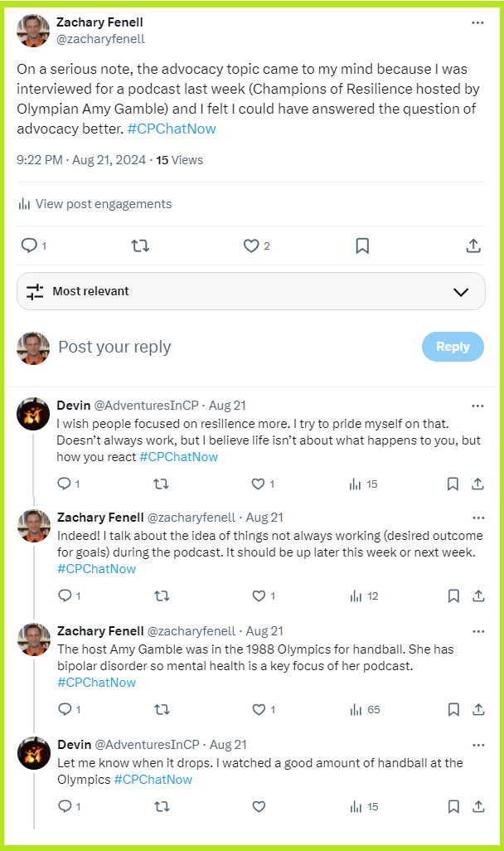Image resolution: width=504 pixels, height=851 pixels.
Task: Open more options on Devin's resilience reply
Action: click(477, 406)
